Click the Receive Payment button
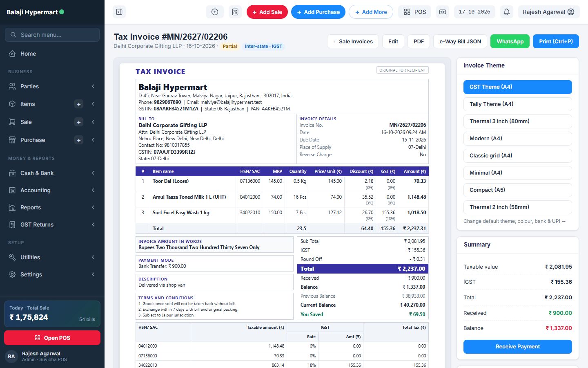588x368 pixels. point(518,347)
